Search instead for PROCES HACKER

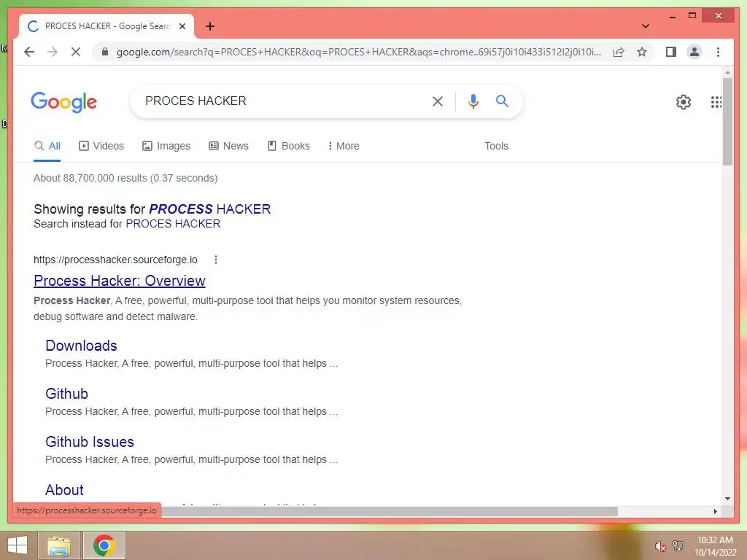click(173, 224)
